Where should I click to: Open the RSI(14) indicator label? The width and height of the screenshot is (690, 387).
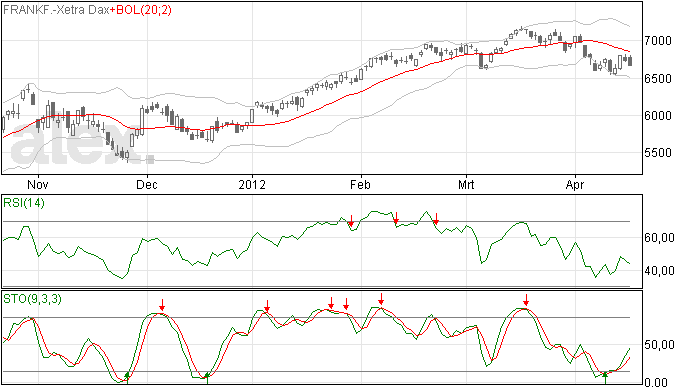coord(24,203)
